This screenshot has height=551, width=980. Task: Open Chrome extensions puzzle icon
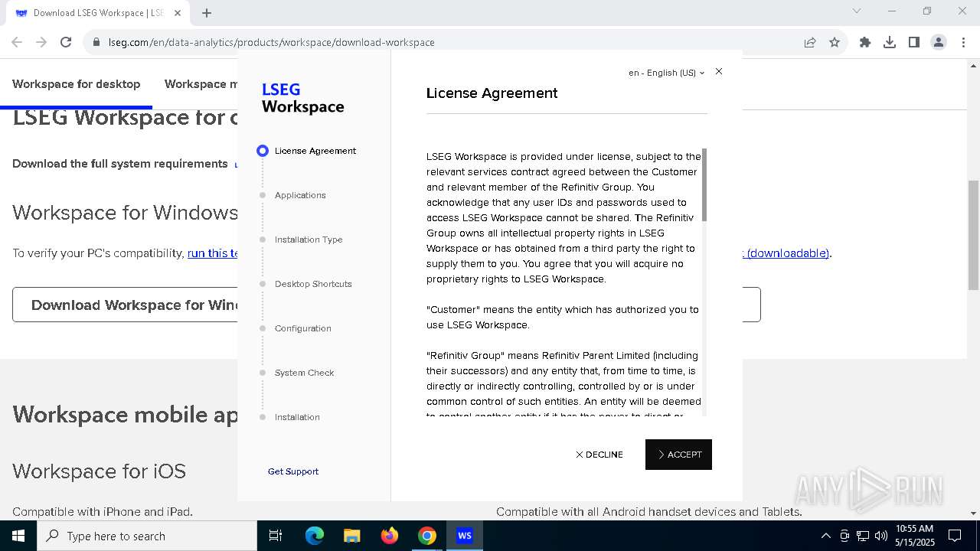(865, 42)
